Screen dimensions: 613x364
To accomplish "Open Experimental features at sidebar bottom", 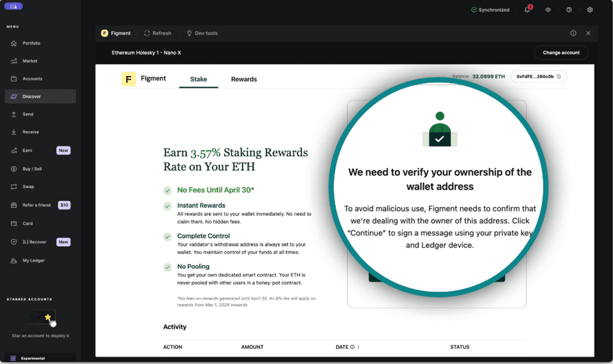I will (x=33, y=358).
